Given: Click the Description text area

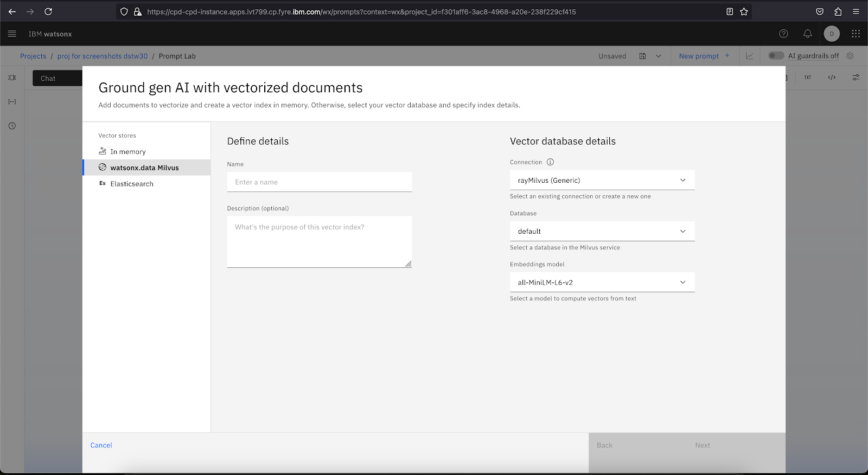Looking at the screenshot, I should click(319, 242).
